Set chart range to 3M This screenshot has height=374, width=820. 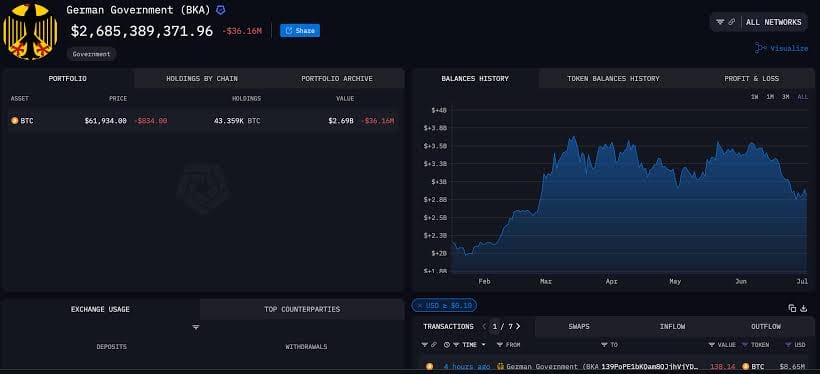785,97
